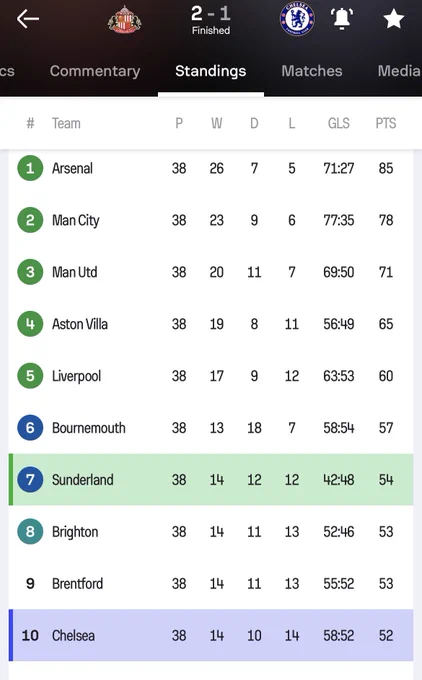422x680 pixels.
Task: Open Liverpool team row
Action: coord(211,376)
